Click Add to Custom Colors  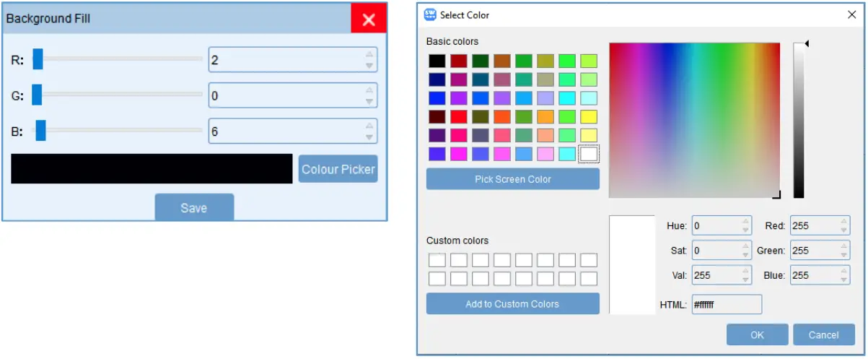coord(512,303)
